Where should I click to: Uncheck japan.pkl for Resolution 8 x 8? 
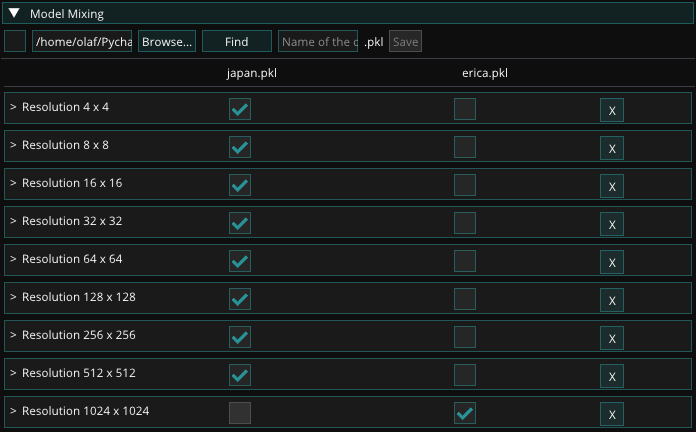click(x=240, y=147)
